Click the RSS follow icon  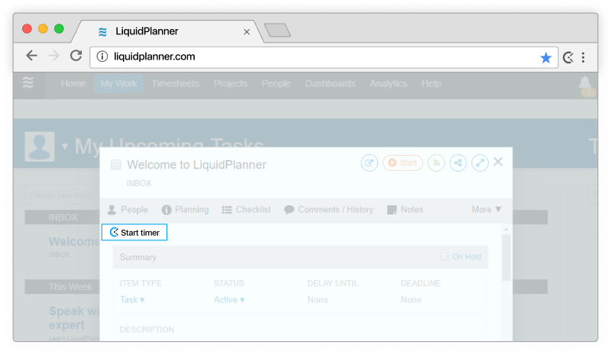(436, 163)
